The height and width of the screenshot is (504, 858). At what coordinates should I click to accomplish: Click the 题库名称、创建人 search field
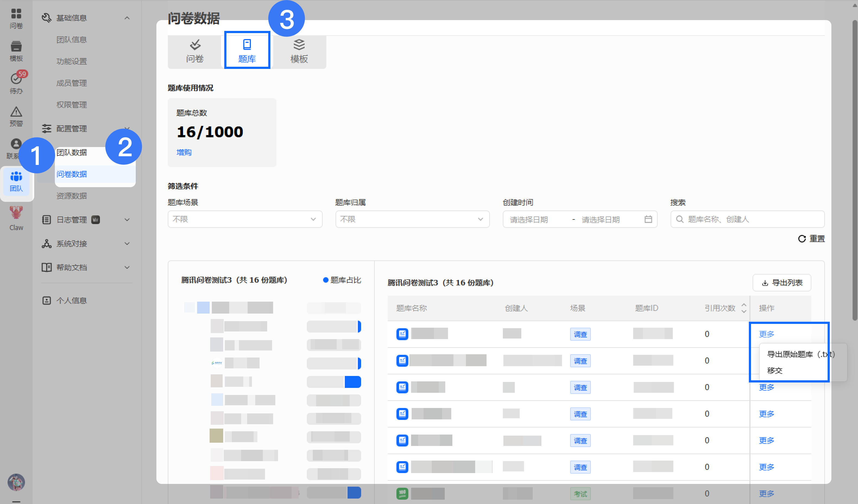[x=748, y=219]
